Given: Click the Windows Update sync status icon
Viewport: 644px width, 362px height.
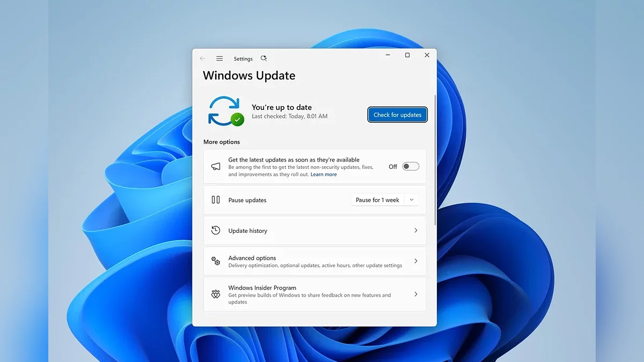Looking at the screenshot, I should [226, 111].
